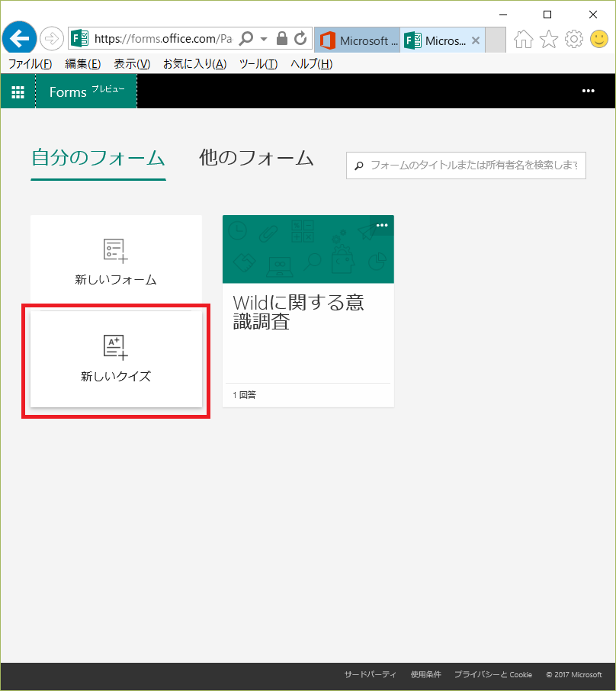Click the 新しいクイズ A+ icon
Image resolution: width=616 pixels, height=691 pixels.
click(x=115, y=347)
